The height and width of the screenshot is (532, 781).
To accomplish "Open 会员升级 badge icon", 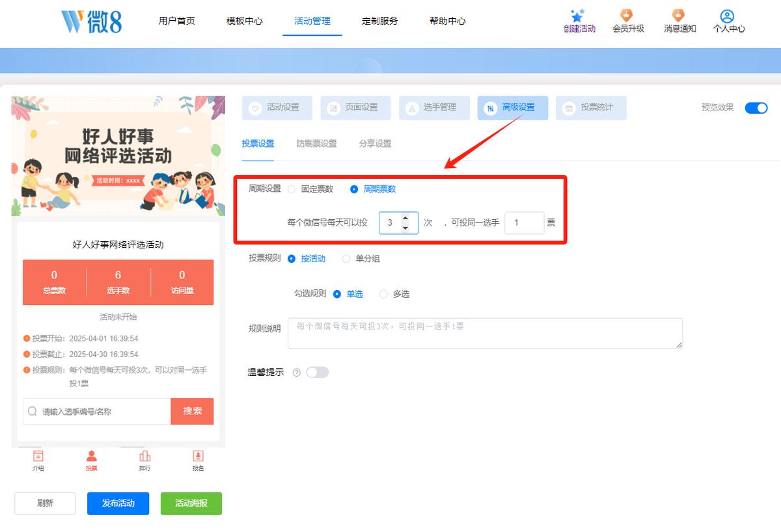I will tap(627, 16).
